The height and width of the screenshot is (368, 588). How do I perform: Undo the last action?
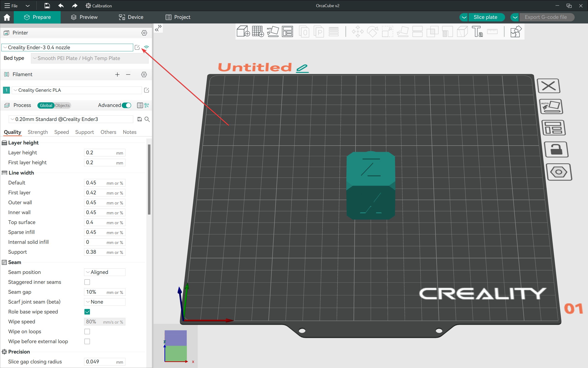pyautogui.click(x=61, y=6)
